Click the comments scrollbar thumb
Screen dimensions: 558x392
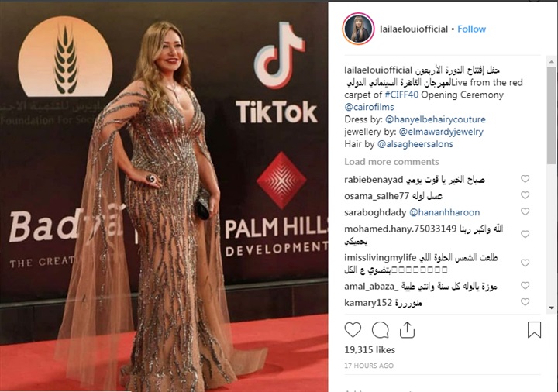pyautogui.click(x=551, y=115)
